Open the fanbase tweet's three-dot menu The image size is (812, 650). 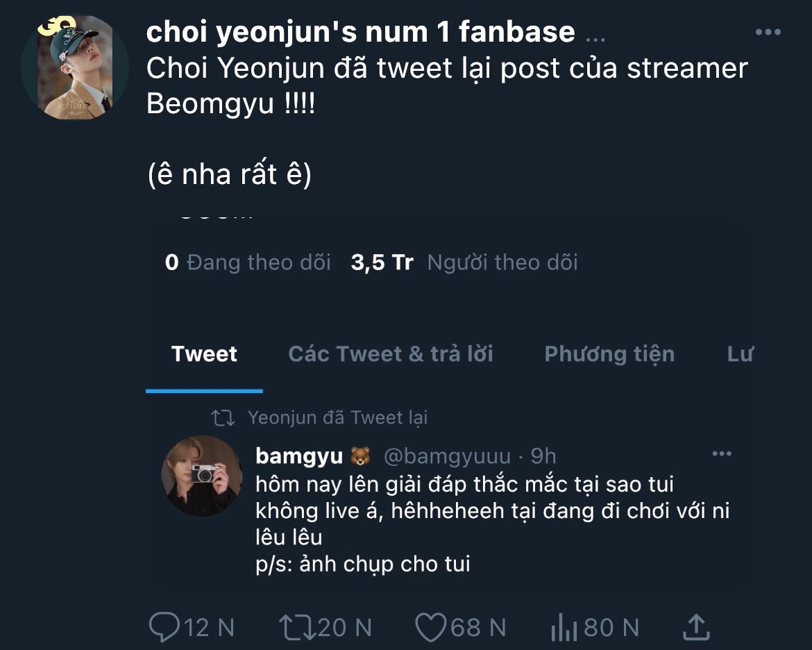pyautogui.click(x=768, y=32)
